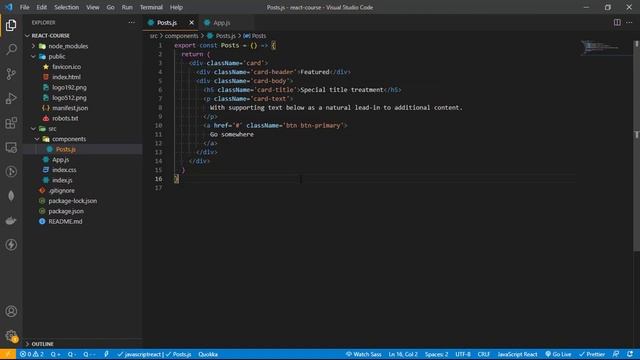Click Quokka in status bar
640x360 pixels.
208,354
